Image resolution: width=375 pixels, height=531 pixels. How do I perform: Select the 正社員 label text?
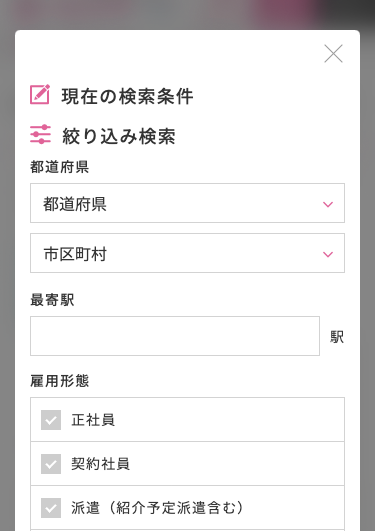[93, 420]
